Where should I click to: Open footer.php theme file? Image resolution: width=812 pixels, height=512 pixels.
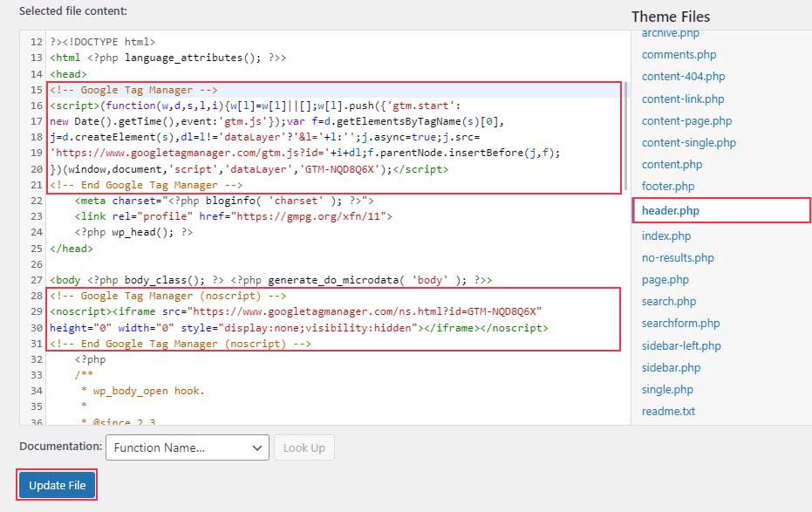[x=668, y=186]
